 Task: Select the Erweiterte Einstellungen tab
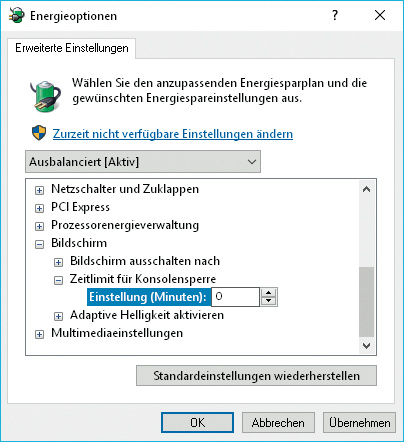tap(72, 48)
